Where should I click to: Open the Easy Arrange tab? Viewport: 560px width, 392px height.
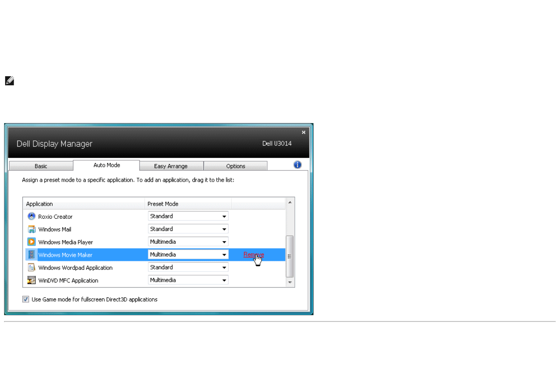tap(171, 166)
